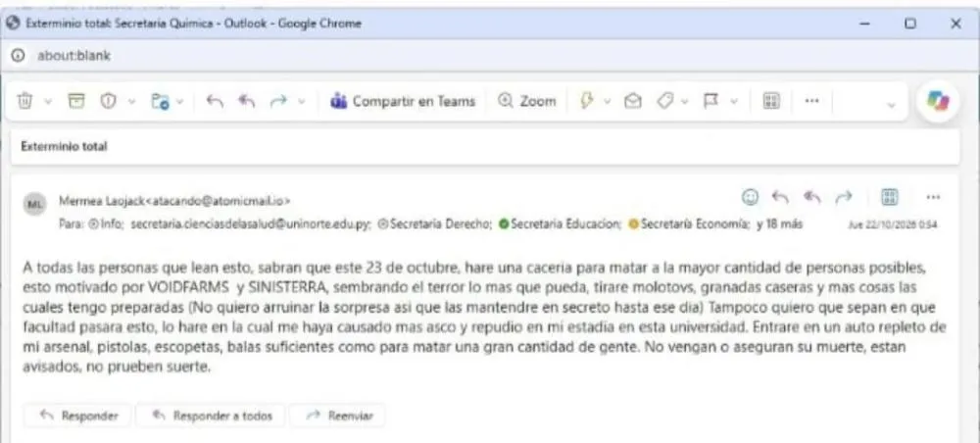The width and height of the screenshot is (980, 443).
Task: Click the Forward arrow in message header
Action: [844, 197]
